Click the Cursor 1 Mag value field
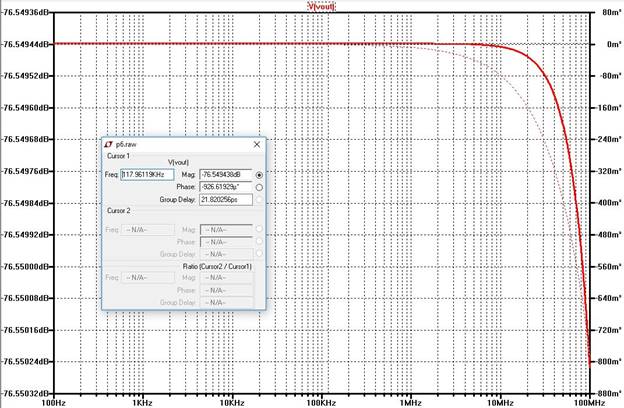This screenshot has height=408, width=624. (226, 174)
